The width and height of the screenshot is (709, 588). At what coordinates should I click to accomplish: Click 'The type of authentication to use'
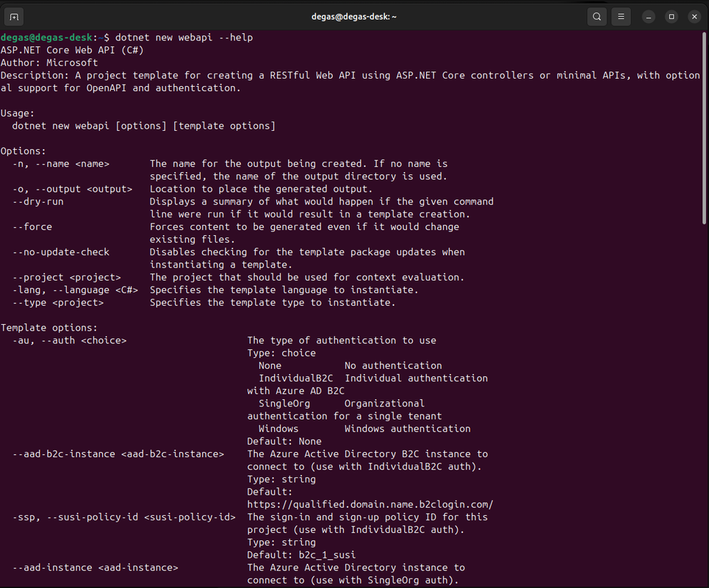pyautogui.click(x=342, y=340)
